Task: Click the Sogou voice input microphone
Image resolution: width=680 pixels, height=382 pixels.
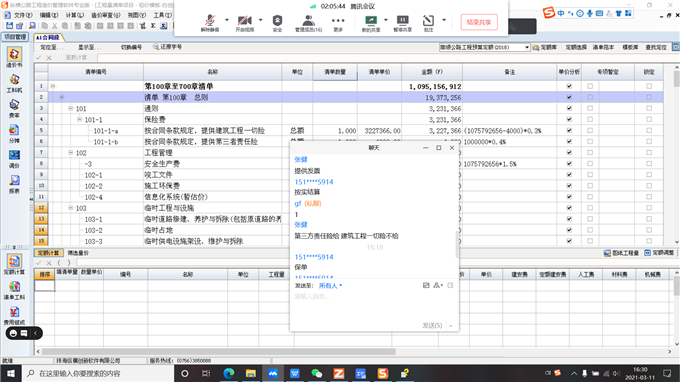Action: click(x=590, y=13)
